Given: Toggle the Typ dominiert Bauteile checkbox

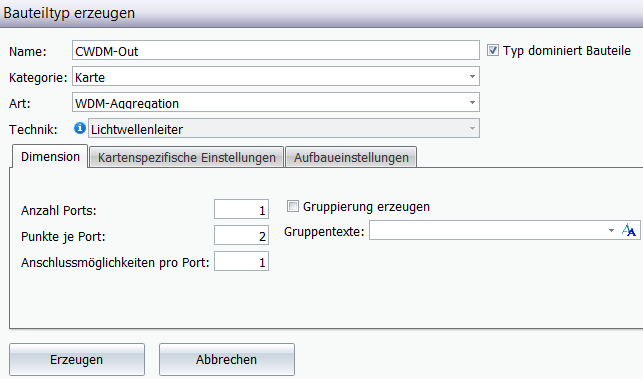Looking at the screenshot, I should 493,50.
